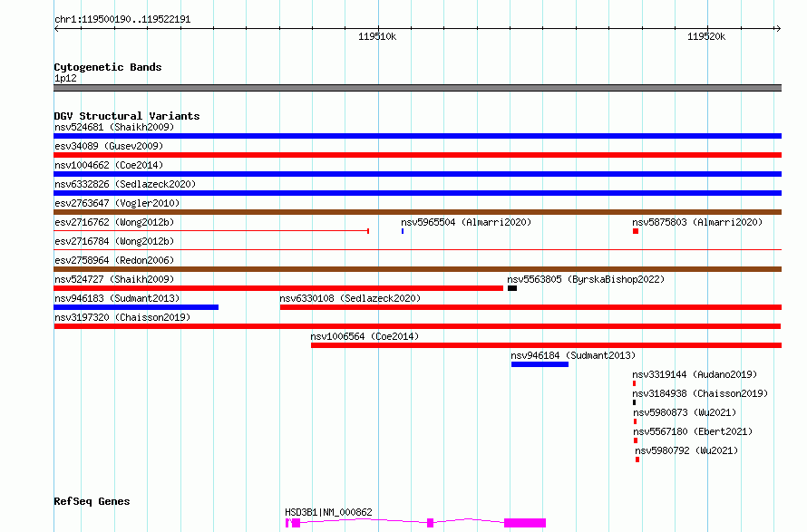Select the nsv1006564 (Coe2014) red bar

tap(546, 345)
